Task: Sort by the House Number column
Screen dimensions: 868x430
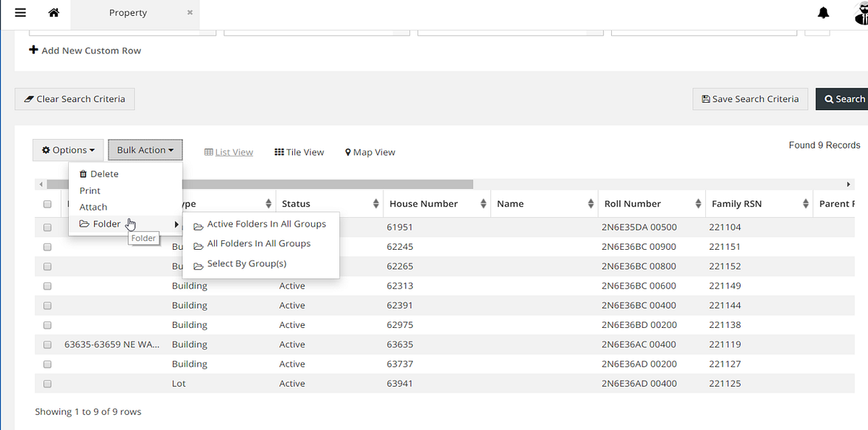Action: click(x=436, y=204)
